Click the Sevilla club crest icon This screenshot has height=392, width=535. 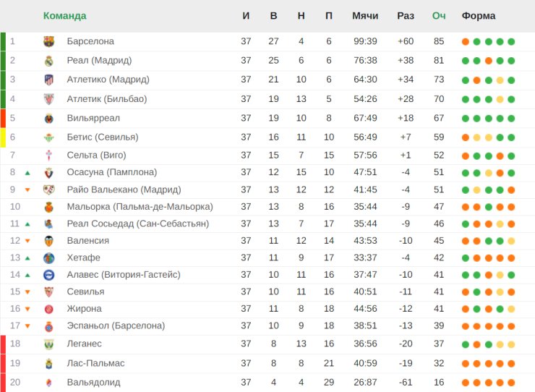[x=49, y=291]
